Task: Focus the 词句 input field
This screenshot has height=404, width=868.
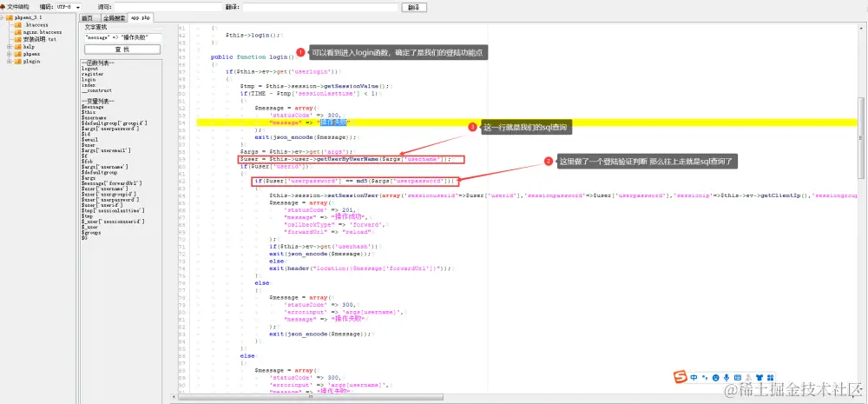Action: [168, 7]
